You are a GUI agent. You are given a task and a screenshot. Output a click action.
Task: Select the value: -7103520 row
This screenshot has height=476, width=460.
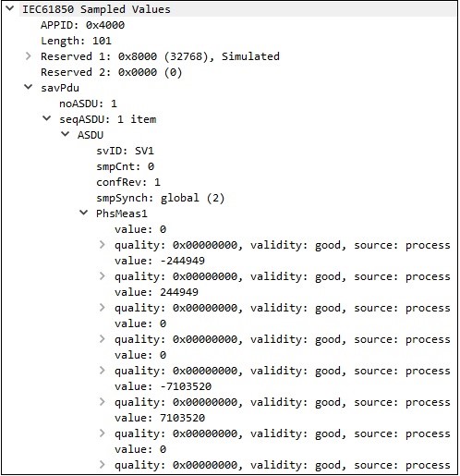[163, 386]
